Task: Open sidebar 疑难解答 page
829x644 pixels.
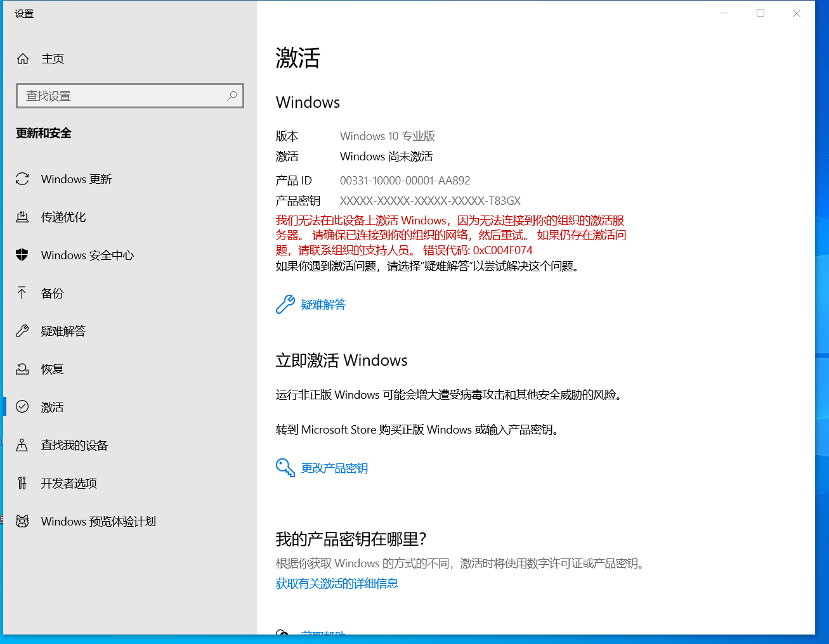Action: (x=130, y=331)
